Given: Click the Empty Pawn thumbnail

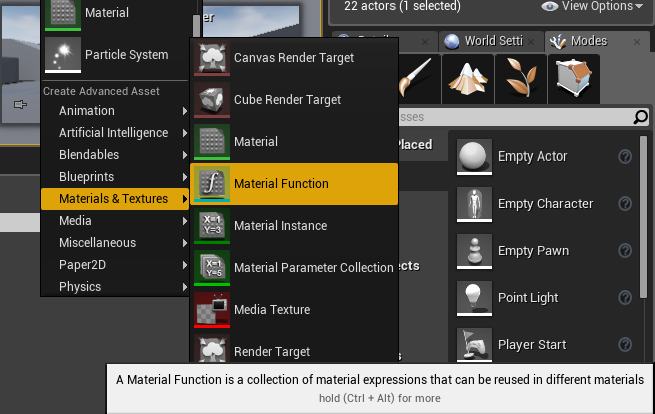Looking at the screenshot, I should pyautogui.click(x=474, y=251).
